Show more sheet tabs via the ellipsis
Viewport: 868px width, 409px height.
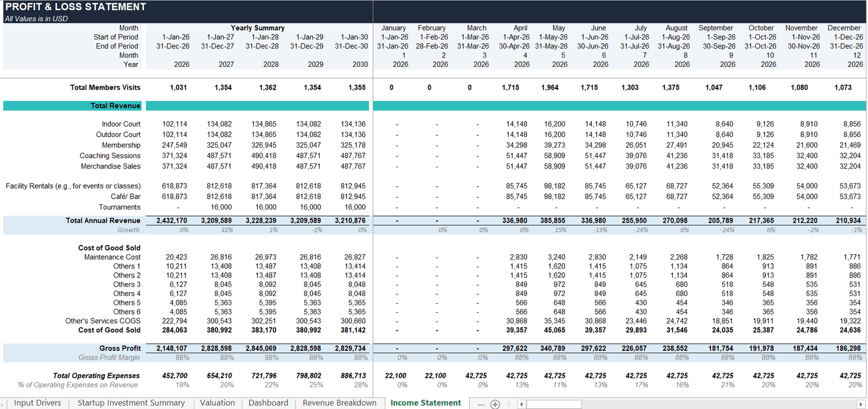[481, 404]
